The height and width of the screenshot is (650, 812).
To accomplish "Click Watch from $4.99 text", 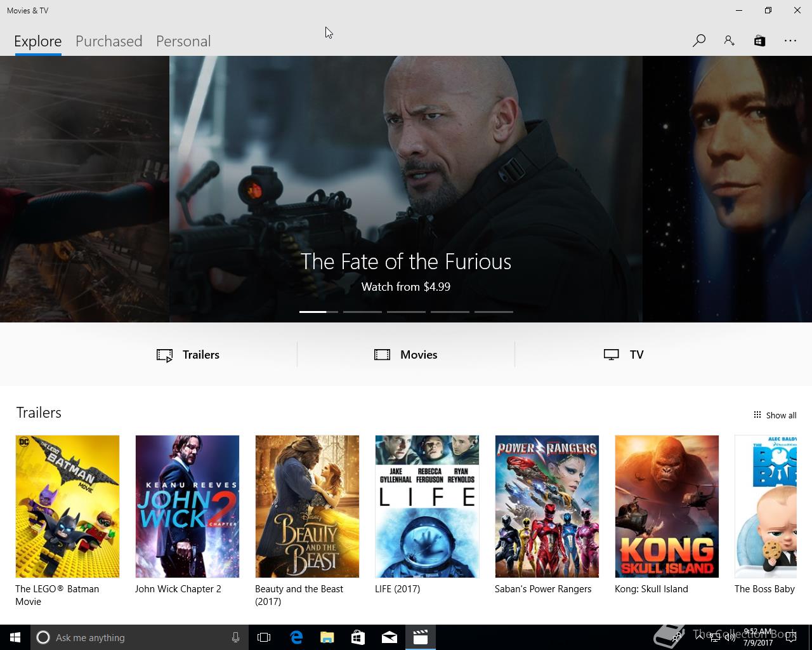I will click(x=406, y=287).
